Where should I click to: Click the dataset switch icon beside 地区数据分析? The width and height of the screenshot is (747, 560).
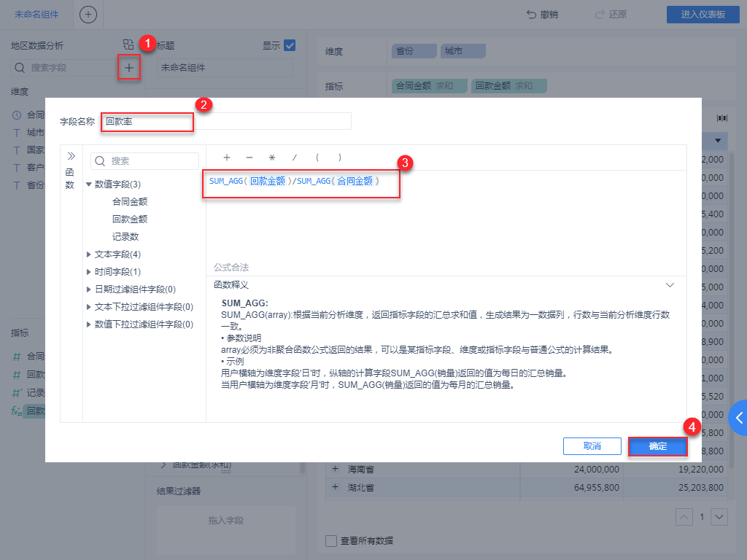click(x=128, y=44)
